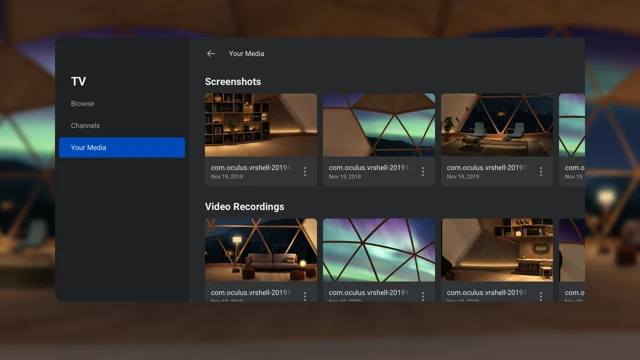Select the Channels menu item
This screenshot has height=360, width=640.
(85, 125)
